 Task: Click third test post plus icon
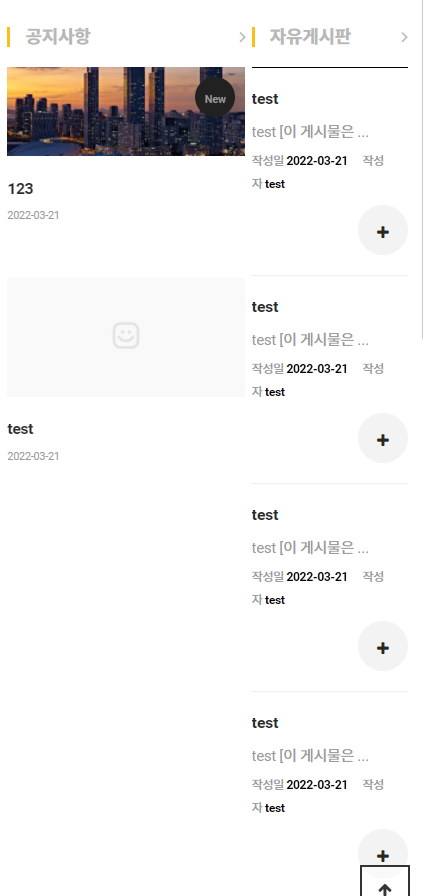[x=383, y=647]
